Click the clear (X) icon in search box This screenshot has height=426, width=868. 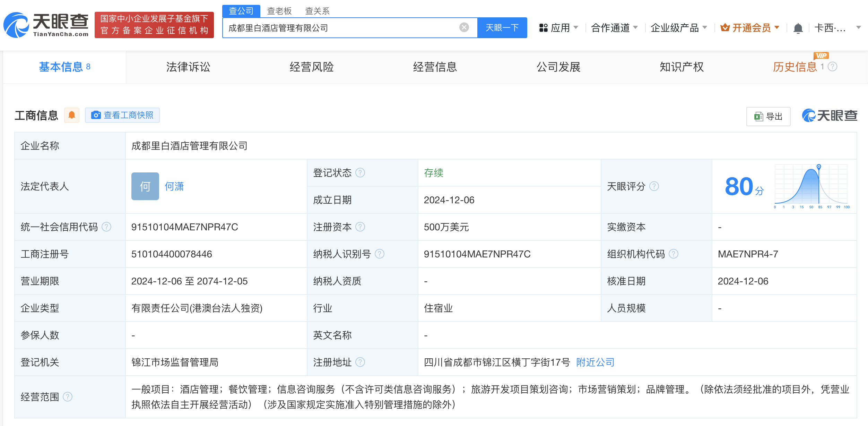[x=463, y=27]
